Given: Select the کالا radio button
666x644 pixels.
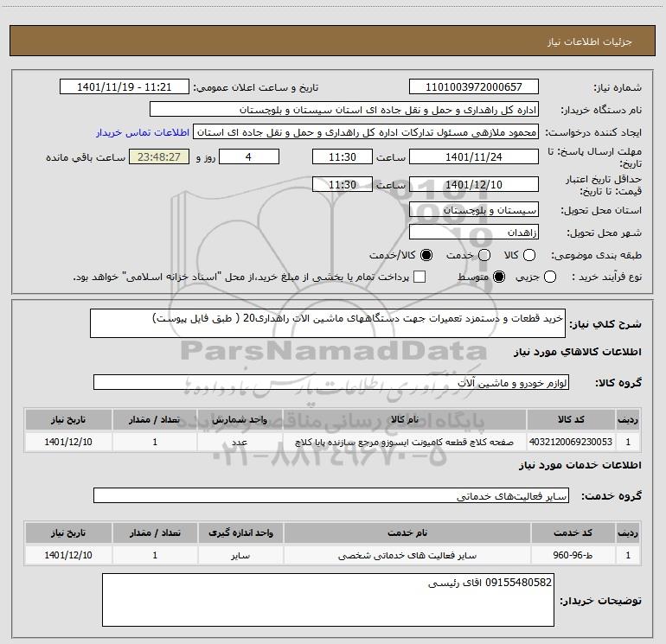Looking at the screenshot, I should click(528, 255).
